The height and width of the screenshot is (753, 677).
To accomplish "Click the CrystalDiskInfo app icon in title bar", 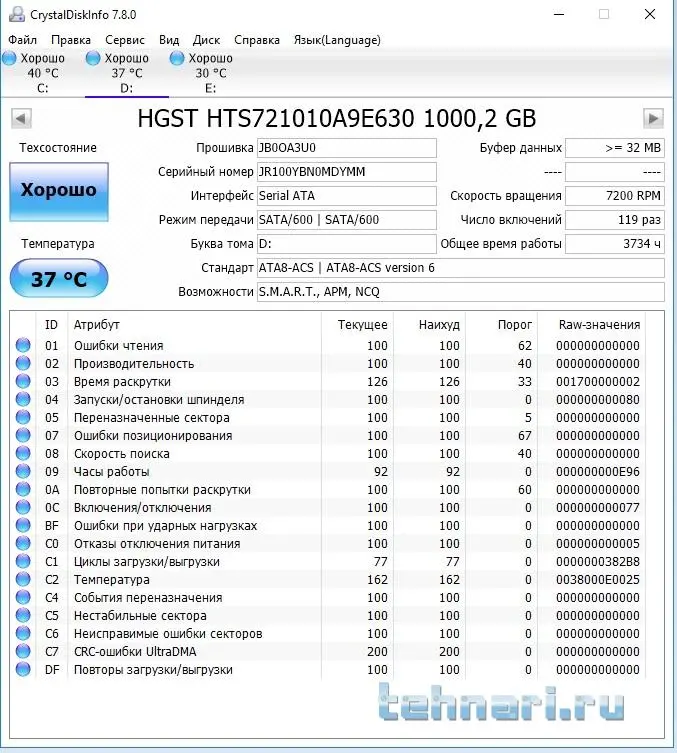I will coord(17,15).
